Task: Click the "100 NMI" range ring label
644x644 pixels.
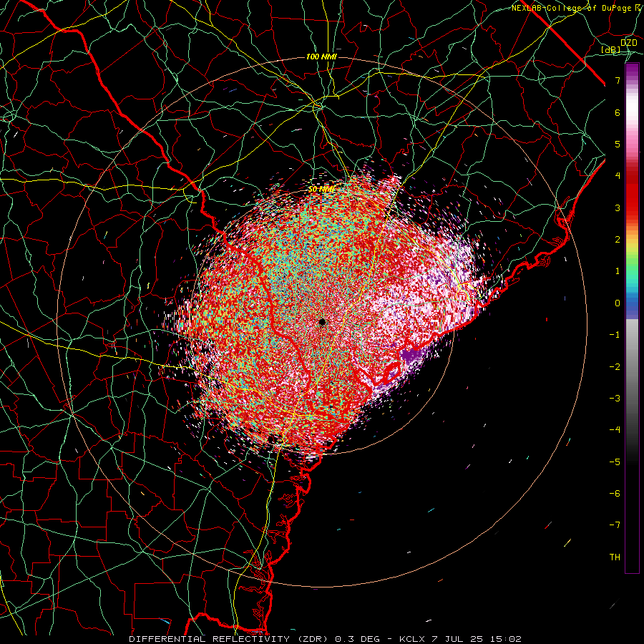Action: pos(321,57)
